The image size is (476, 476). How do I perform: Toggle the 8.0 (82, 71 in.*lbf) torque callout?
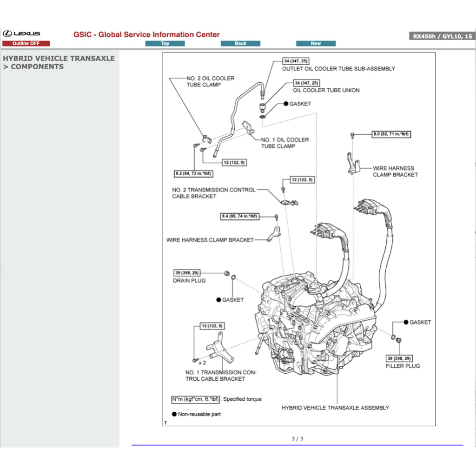click(391, 134)
